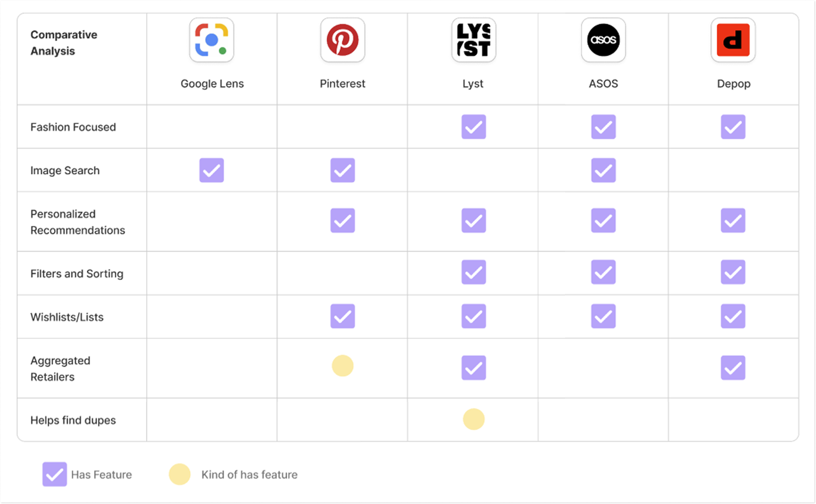Click the ASOS logo icon
This screenshot has height=504, width=816.
[603, 40]
